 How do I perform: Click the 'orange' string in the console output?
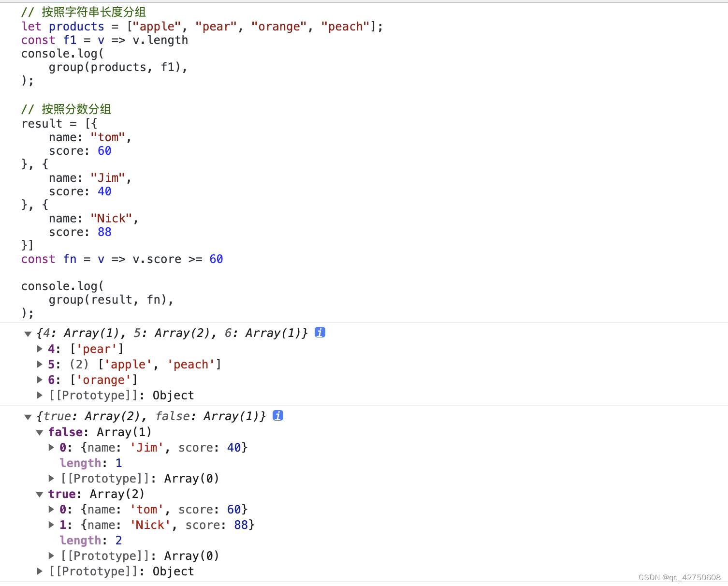(x=104, y=380)
